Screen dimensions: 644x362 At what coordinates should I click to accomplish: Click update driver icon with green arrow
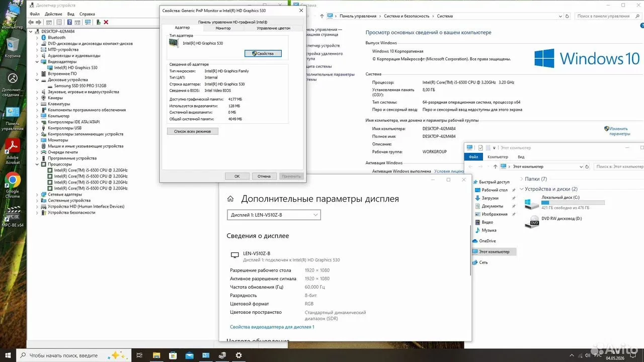[x=99, y=22]
